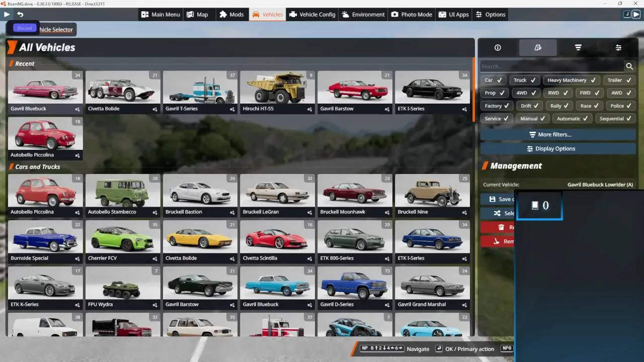Open configurations icon on Autobello Stambecco tile

(154, 212)
